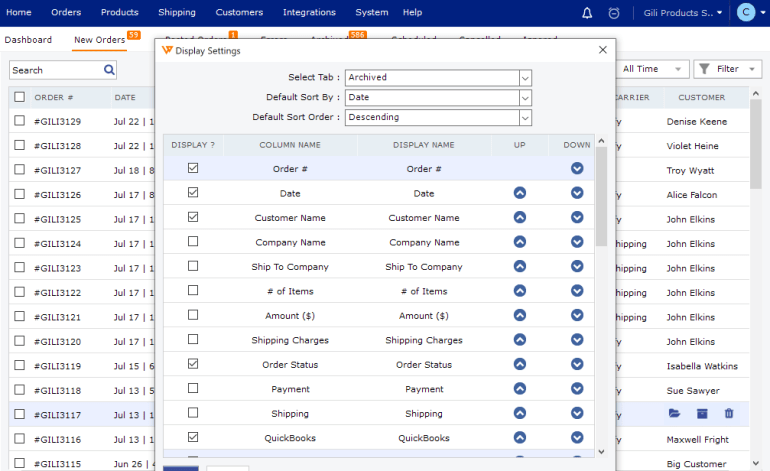Click archive box icon on #GILI3117 row
This screenshot has height=471, width=770.
pyautogui.click(x=702, y=414)
